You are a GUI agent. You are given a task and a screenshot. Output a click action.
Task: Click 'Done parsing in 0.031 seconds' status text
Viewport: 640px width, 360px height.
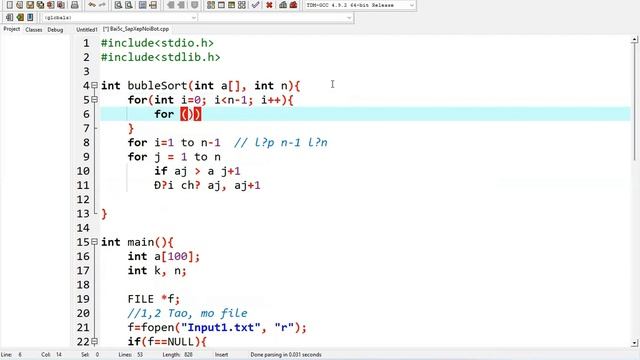[x=286, y=355]
